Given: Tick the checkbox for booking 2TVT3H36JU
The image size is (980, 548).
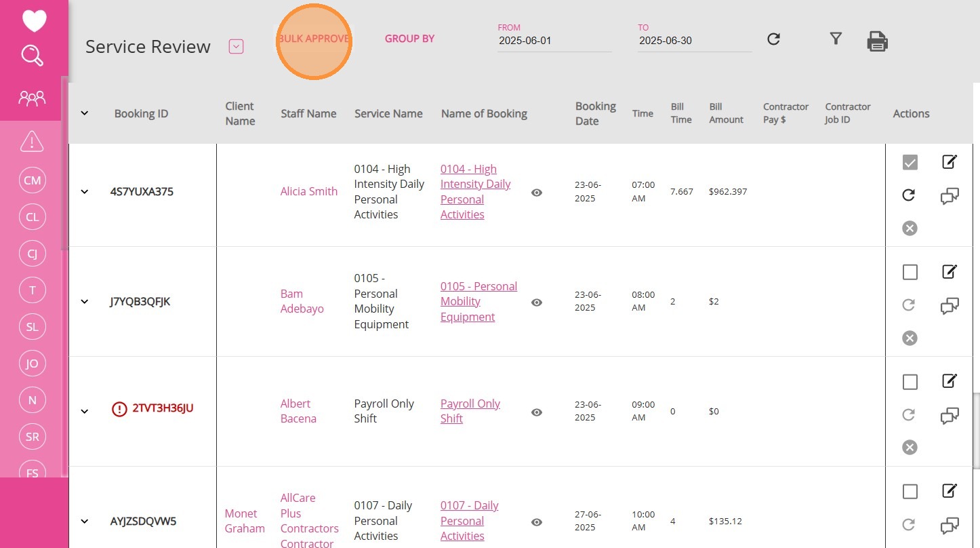Looking at the screenshot, I should click(x=910, y=382).
